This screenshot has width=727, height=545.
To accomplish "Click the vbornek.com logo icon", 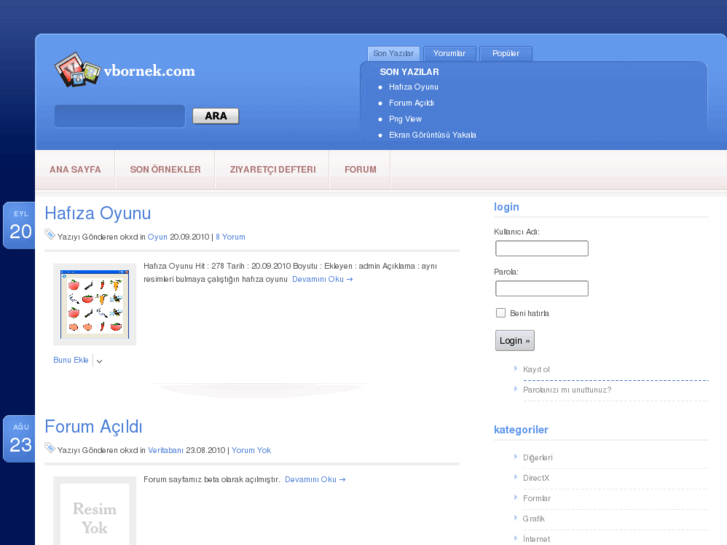I will 77,70.
